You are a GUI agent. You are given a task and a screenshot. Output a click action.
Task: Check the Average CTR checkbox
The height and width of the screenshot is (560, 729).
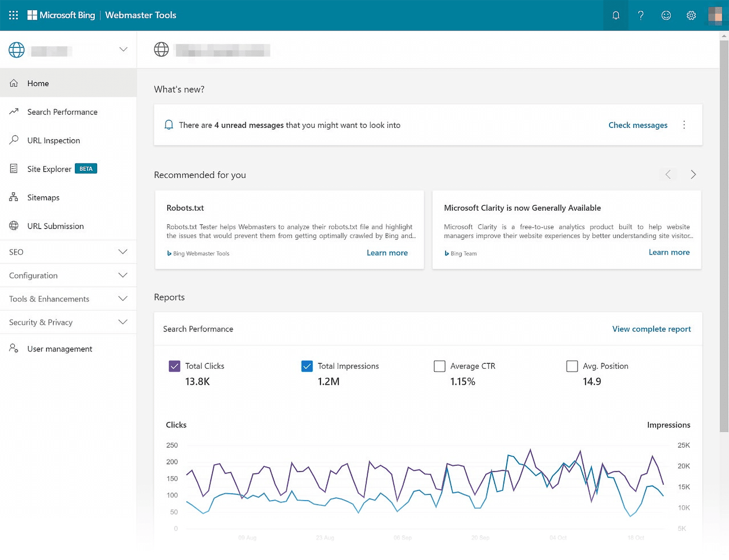point(440,366)
